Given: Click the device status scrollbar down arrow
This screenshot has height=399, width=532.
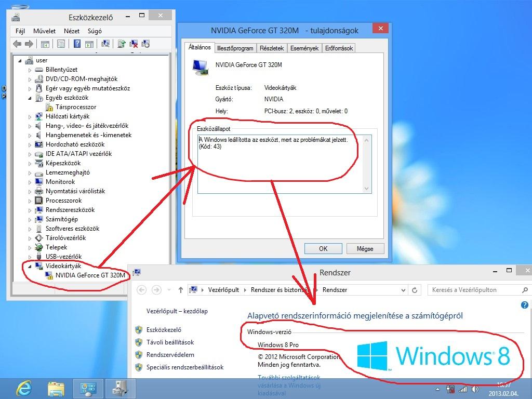Looking at the screenshot, I should [x=366, y=189].
